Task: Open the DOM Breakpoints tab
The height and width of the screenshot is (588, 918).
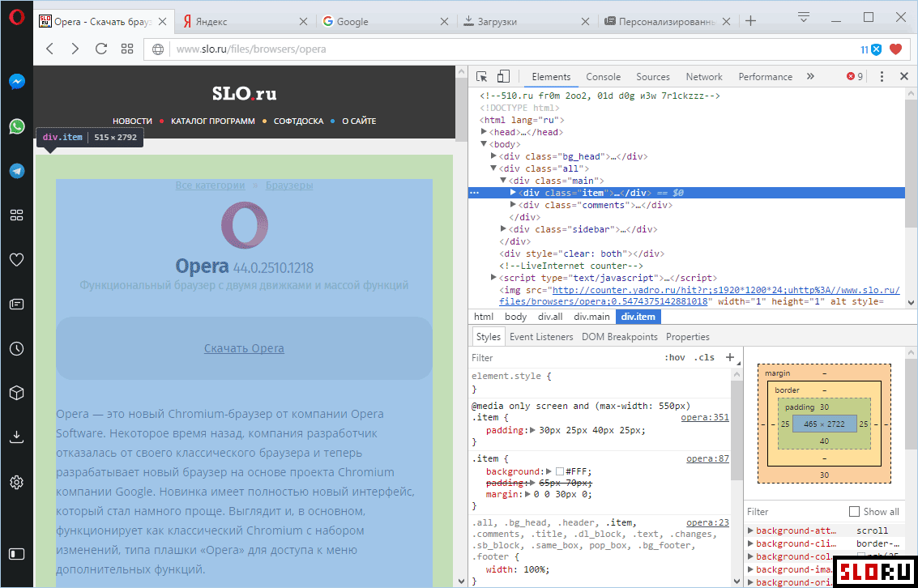Action: [619, 337]
